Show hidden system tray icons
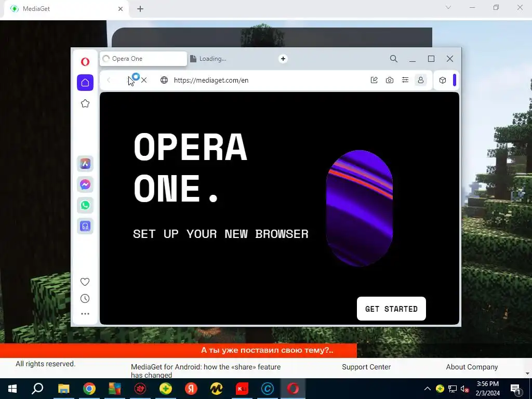This screenshot has width=532, height=399. (x=428, y=389)
